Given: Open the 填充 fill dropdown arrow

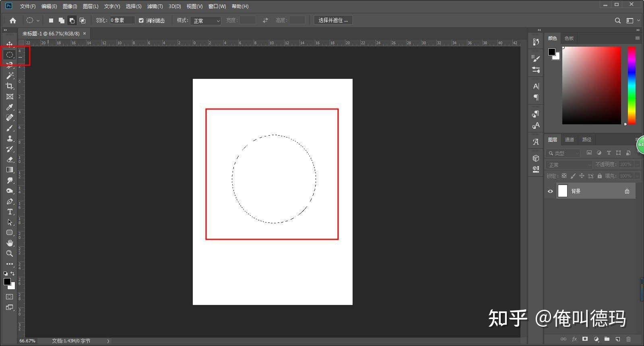Looking at the screenshot, I should click(x=637, y=176).
